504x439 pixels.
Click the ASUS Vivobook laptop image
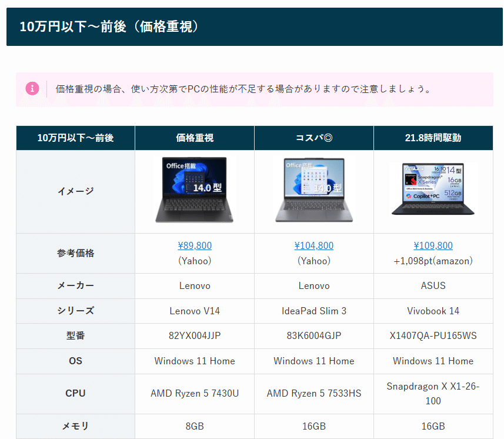pyautogui.click(x=433, y=189)
